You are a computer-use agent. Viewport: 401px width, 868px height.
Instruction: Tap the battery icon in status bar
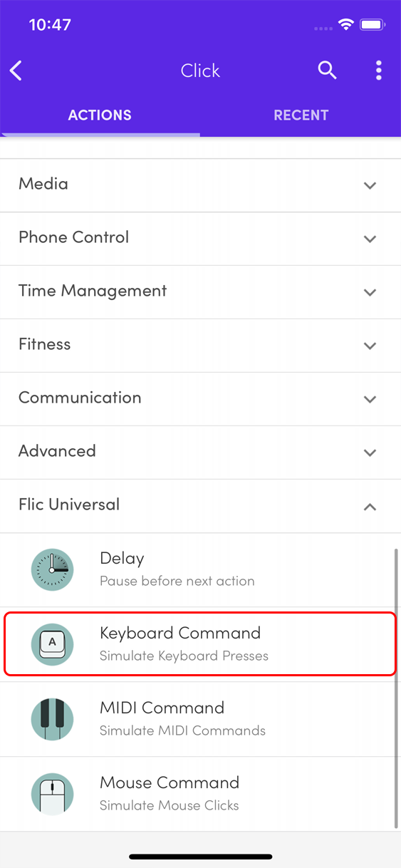(x=373, y=25)
